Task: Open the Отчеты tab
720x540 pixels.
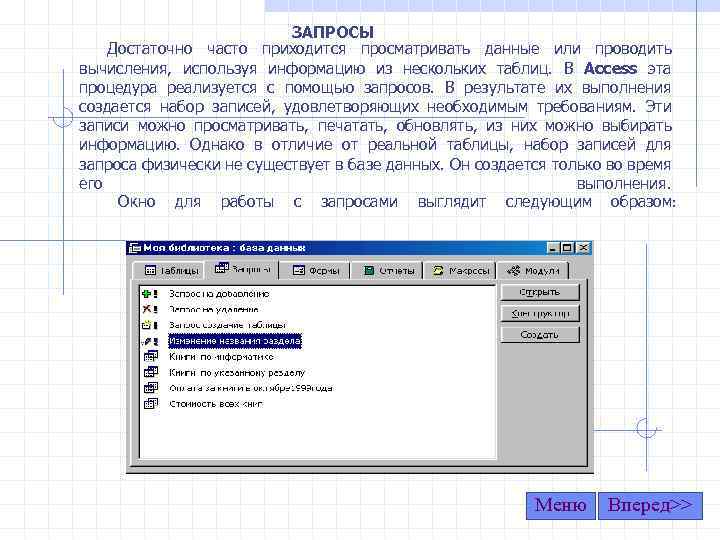Action: coord(388,270)
